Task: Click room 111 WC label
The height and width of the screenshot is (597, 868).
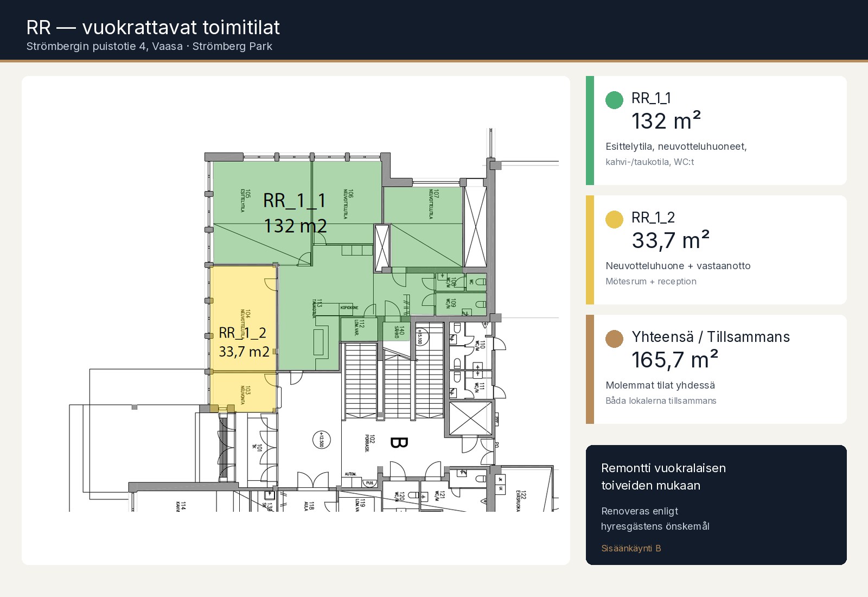Action: coord(479,386)
